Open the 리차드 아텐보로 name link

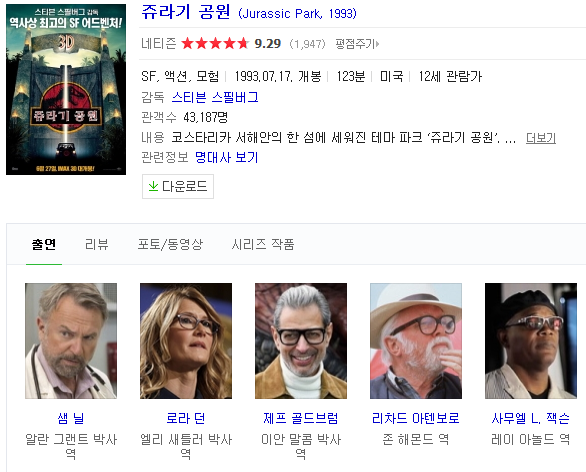click(416, 418)
